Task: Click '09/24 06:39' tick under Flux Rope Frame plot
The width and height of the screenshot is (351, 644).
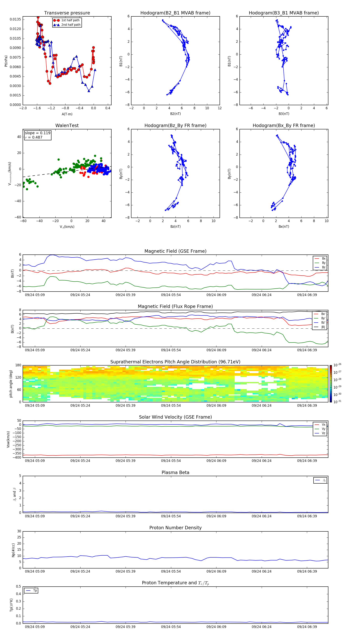Action: 307,350
